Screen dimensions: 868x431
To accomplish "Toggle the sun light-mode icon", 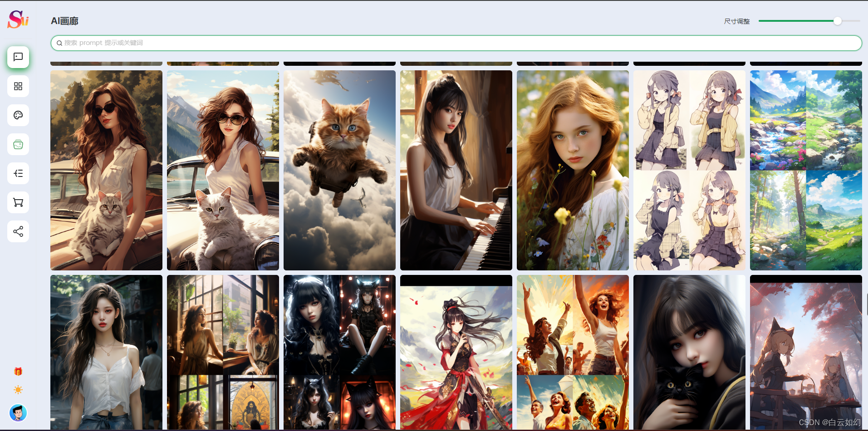I will click(x=18, y=390).
